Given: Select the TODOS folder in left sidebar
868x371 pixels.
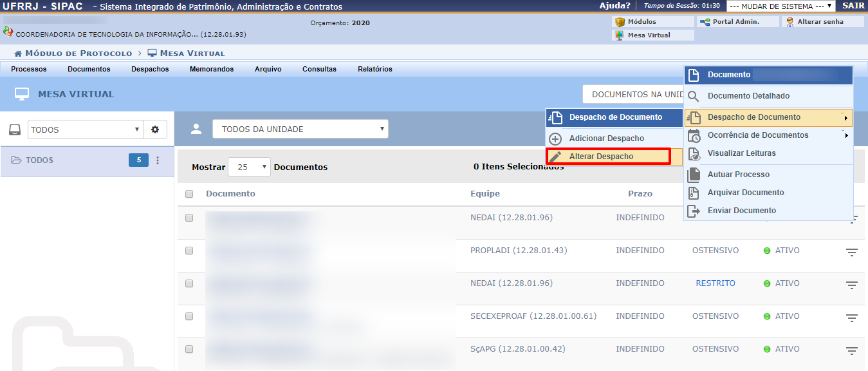Looking at the screenshot, I should pyautogui.click(x=40, y=160).
